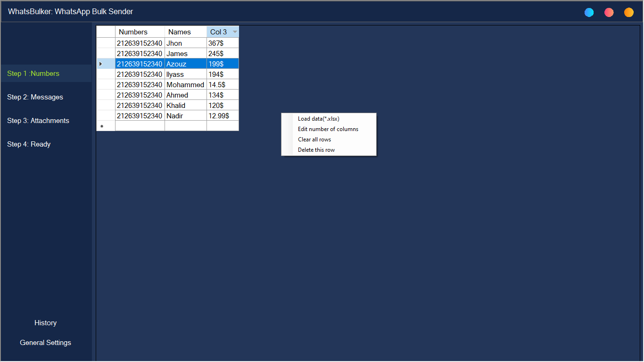This screenshot has height=362, width=644.
Task: Click the "12.99$" cell
Action: tap(223, 116)
